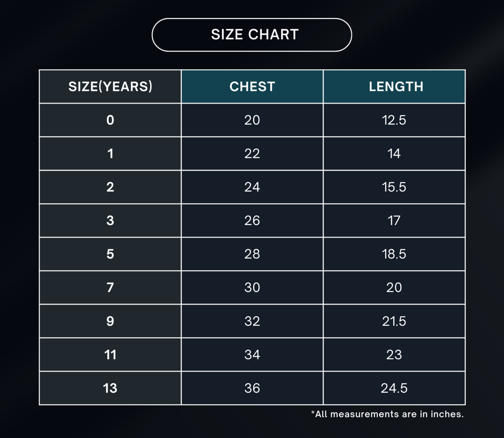Pick chest measurement 28 cell
Viewport: 504px width, 438px height.
[x=252, y=254]
